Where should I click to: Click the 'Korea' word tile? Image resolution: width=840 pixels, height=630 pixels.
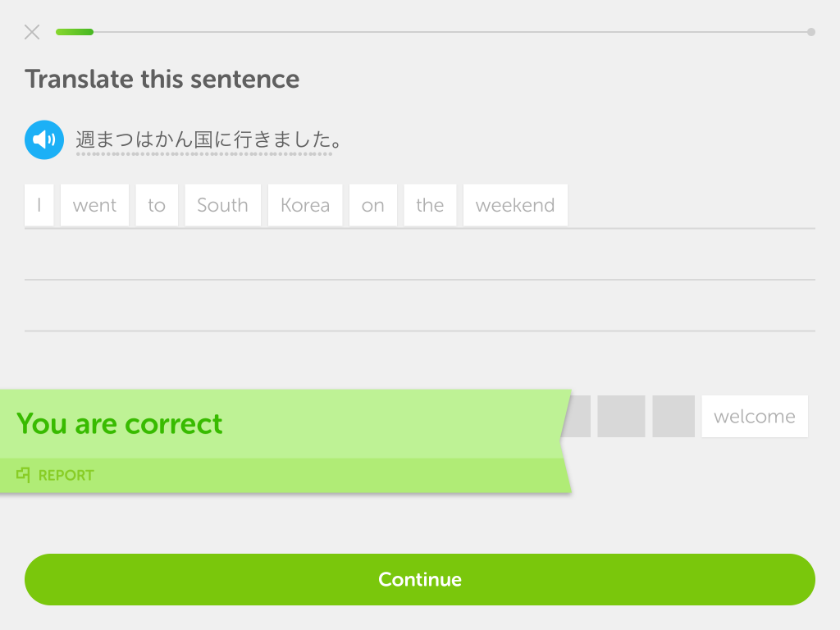point(305,205)
